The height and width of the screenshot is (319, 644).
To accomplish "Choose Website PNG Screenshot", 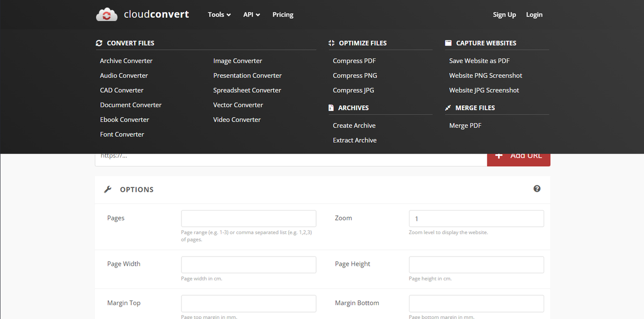I will point(486,76).
